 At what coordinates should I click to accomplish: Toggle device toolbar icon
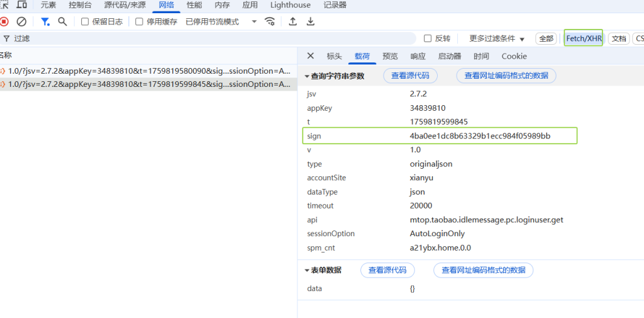(22, 5)
